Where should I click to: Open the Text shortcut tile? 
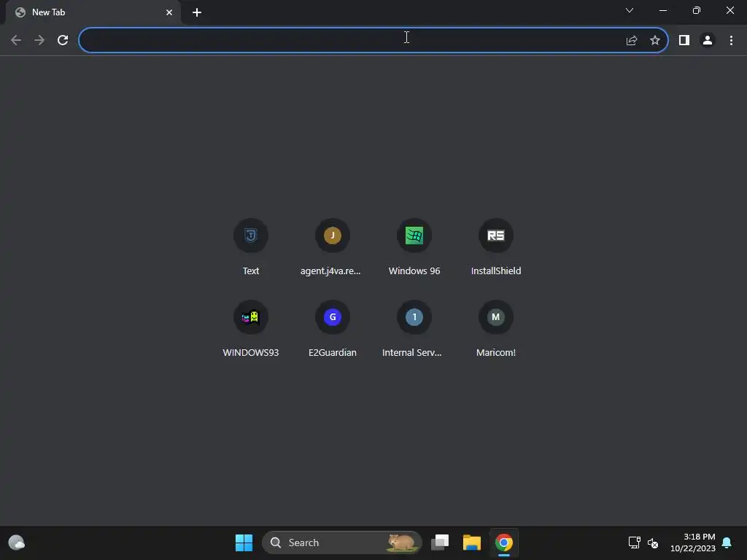point(251,248)
